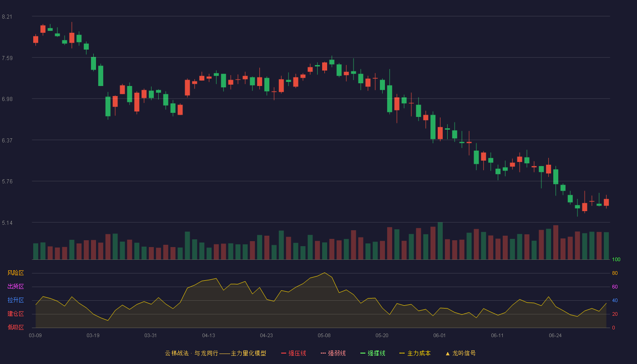
Task: Toggle the 强弱线 legend entry
Action: click(333, 353)
